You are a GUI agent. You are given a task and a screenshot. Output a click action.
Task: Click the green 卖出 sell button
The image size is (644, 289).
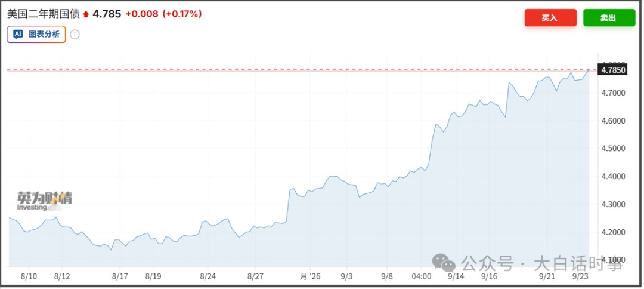(x=609, y=18)
